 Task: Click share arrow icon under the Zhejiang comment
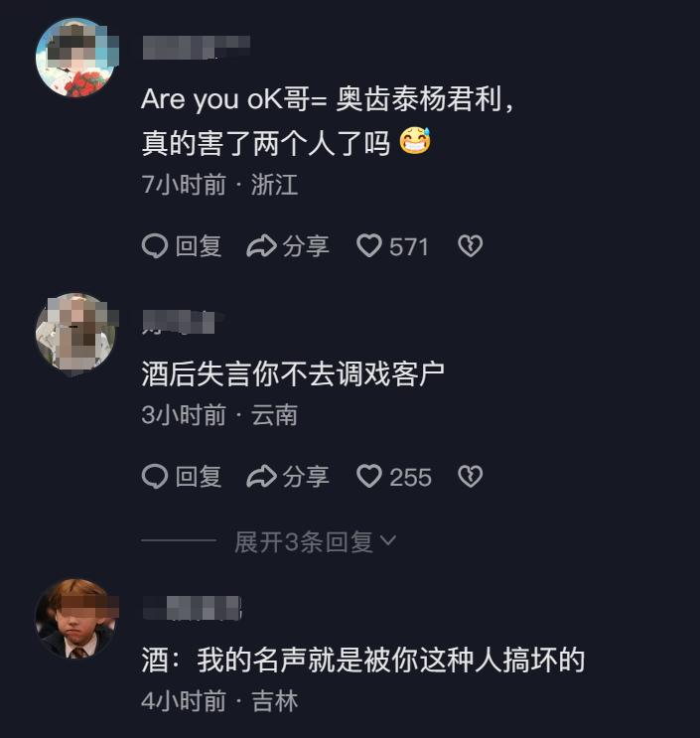point(261,246)
